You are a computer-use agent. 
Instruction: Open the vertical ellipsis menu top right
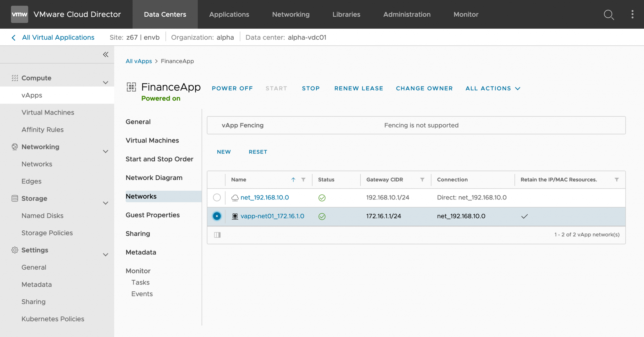point(632,14)
